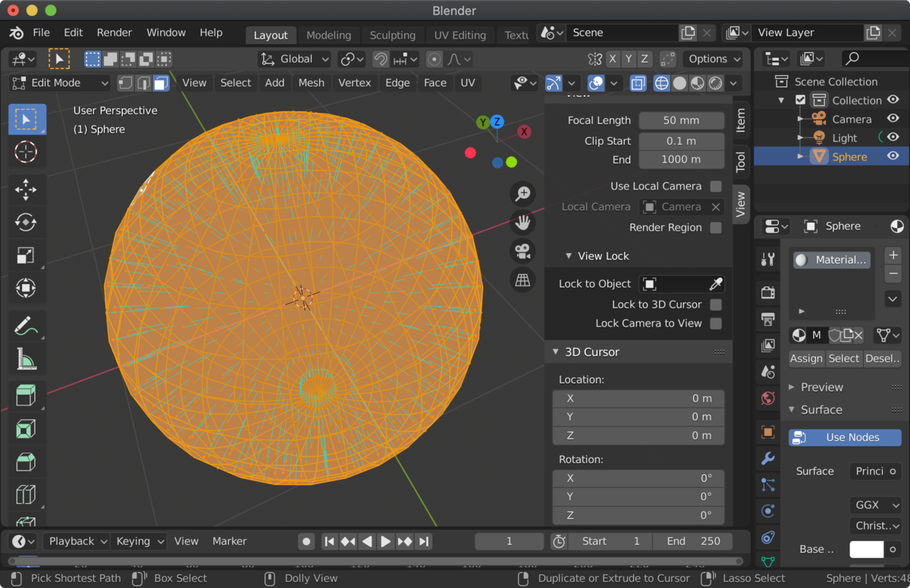Click the Clip Start 0.1 m field

coord(682,141)
